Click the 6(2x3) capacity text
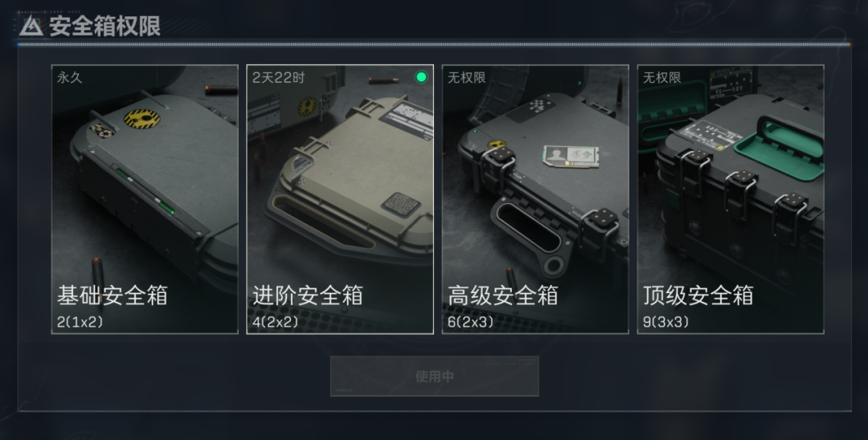This screenshot has width=868, height=440. pos(470,322)
